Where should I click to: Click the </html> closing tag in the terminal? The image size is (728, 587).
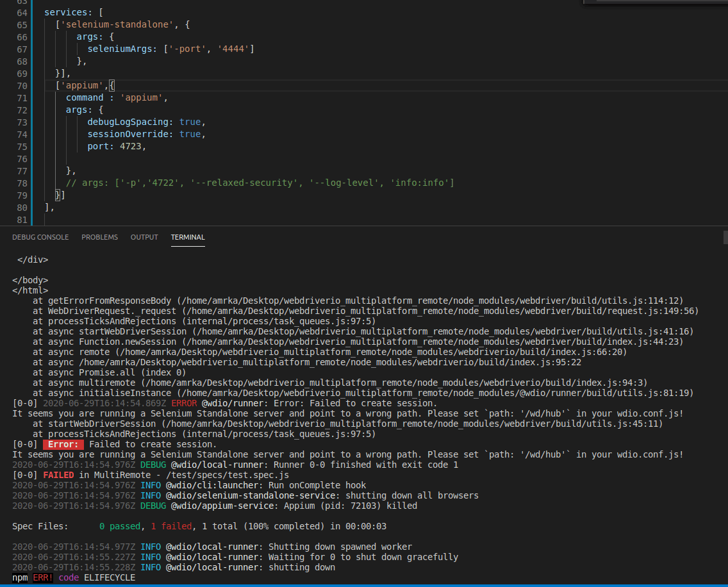click(30, 291)
